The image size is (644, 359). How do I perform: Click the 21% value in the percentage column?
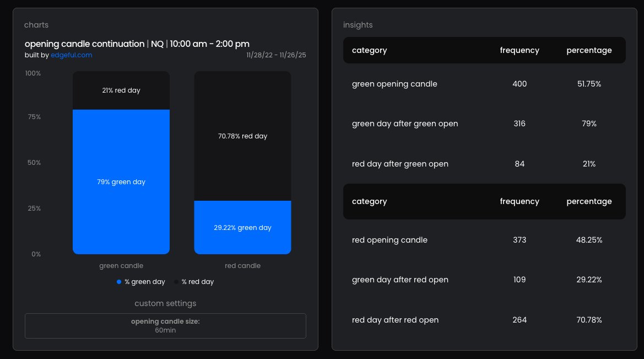tap(589, 164)
